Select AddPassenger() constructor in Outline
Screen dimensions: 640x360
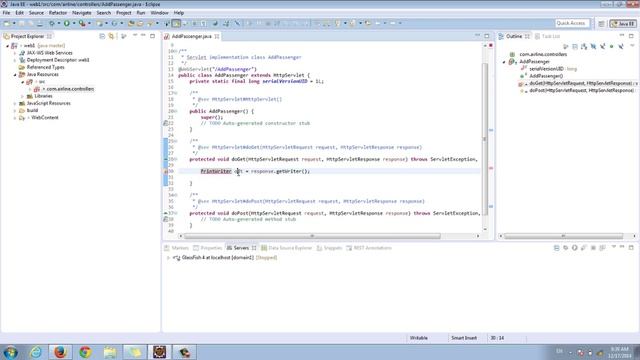pos(546,76)
